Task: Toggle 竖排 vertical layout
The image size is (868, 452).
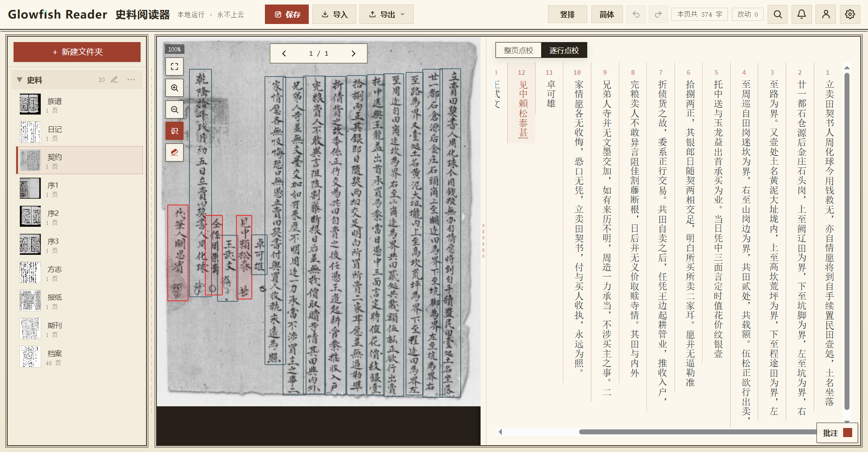Action: [x=567, y=14]
